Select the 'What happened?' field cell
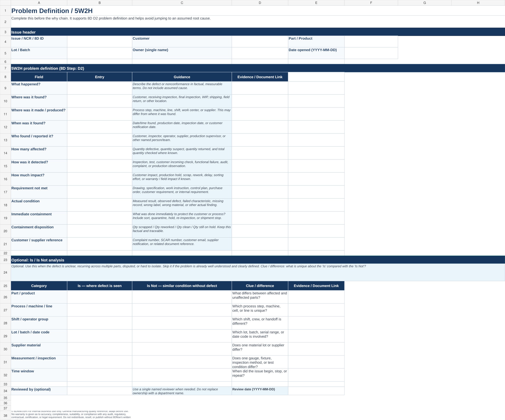The image size is (505, 420). tap(39, 88)
